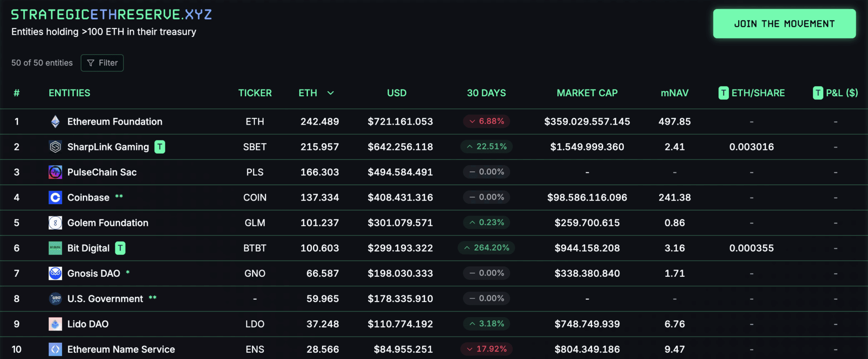Click the $98.586.116.096 market cap value
The image size is (868, 359).
pyautogui.click(x=587, y=197)
